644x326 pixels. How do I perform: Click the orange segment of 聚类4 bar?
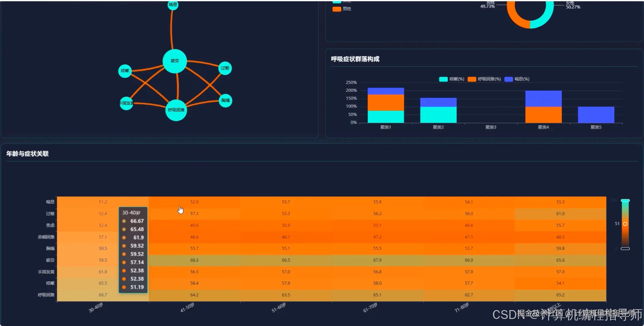[x=543, y=115]
